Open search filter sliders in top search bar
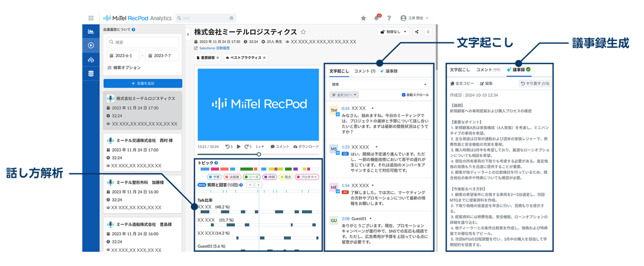The height and width of the screenshot is (266, 644). (231, 18)
